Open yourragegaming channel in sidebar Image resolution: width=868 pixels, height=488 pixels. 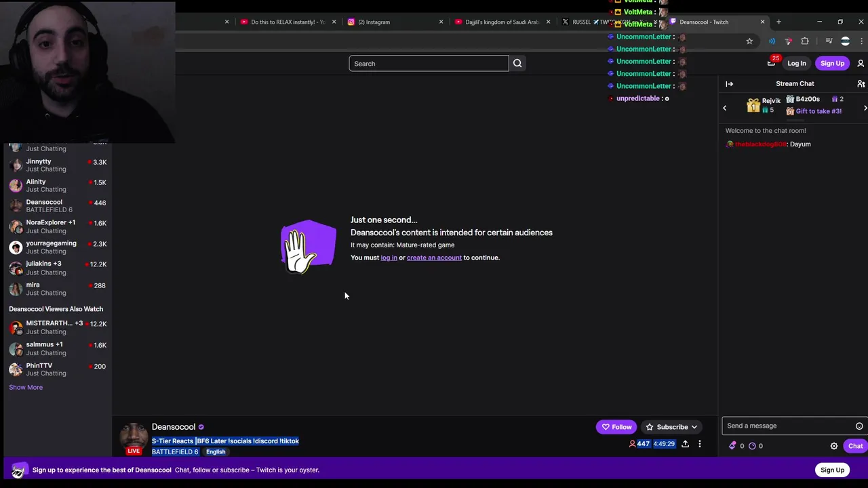click(x=58, y=247)
